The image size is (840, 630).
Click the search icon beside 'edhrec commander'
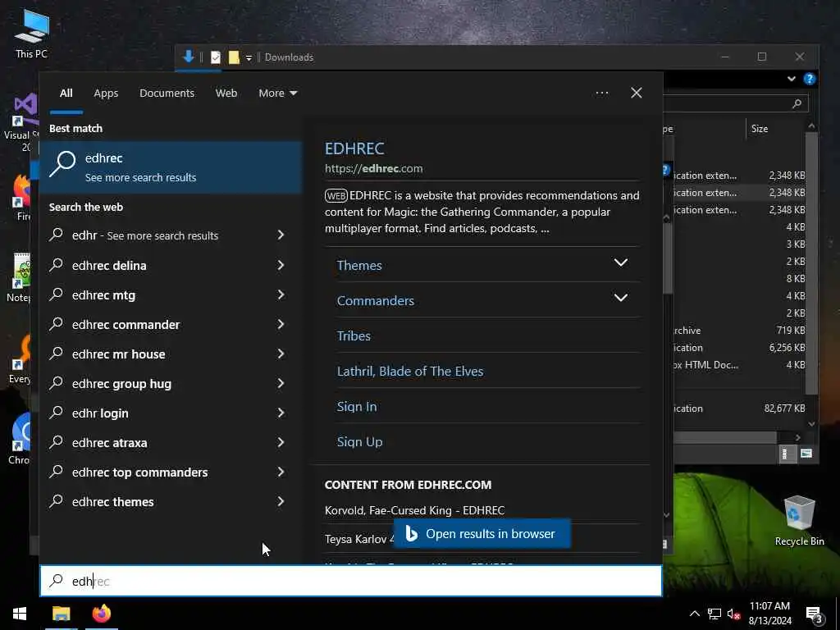[x=57, y=323]
